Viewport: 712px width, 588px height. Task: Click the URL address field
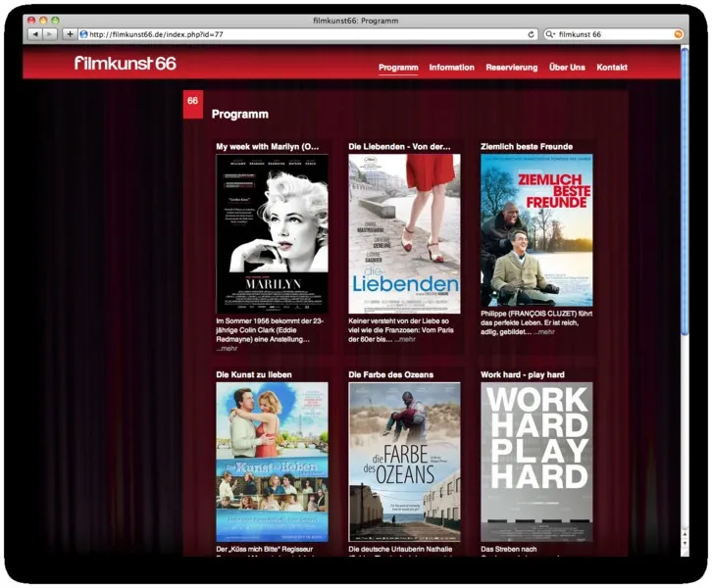coord(307,34)
